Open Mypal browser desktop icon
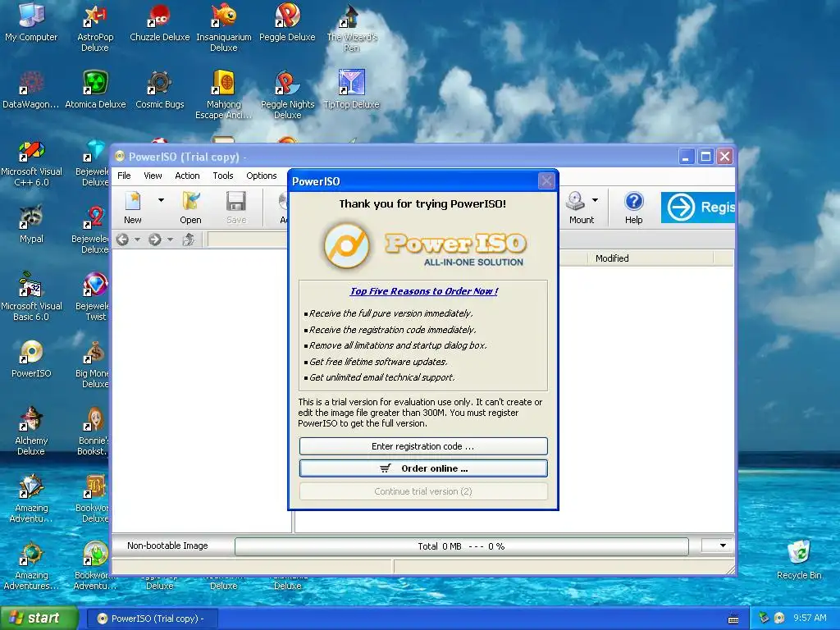The height and width of the screenshot is (630, 840). point(31,224)
